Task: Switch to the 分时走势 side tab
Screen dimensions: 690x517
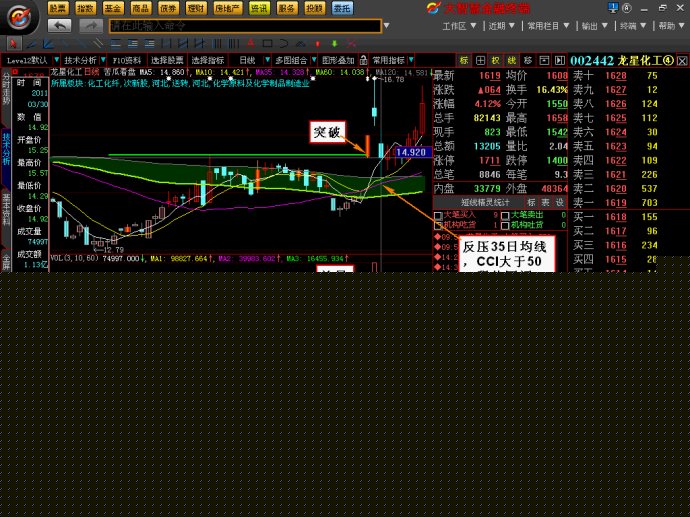Action: pyautogui.click(x=6, y=89)
